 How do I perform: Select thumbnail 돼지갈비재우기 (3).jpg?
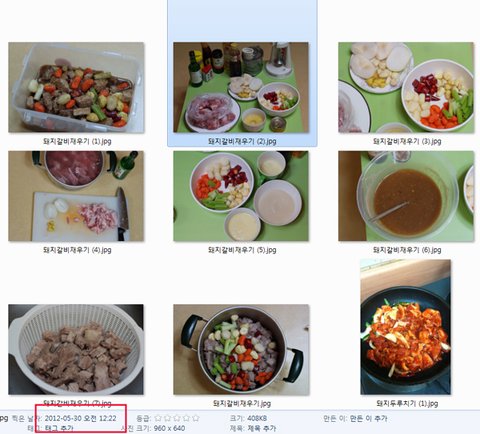pyautogui.click(x=406, y=87)
